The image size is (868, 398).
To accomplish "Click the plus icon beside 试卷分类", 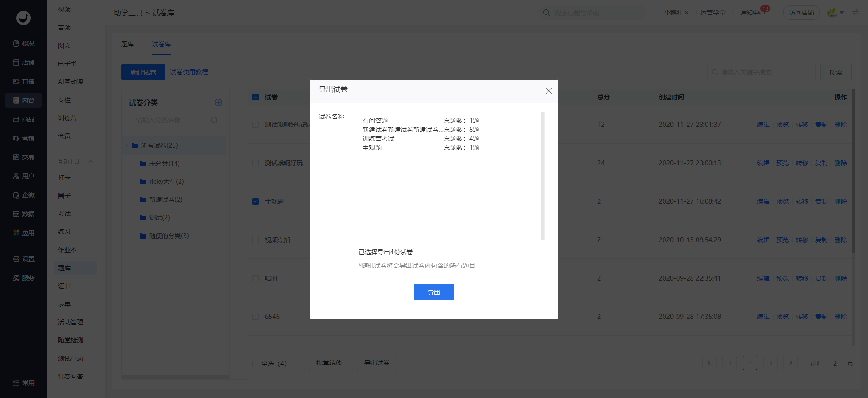I will 218,103.
